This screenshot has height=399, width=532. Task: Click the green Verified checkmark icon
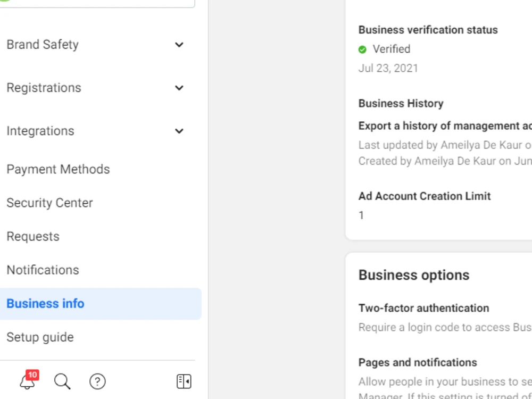click(362, 49)
